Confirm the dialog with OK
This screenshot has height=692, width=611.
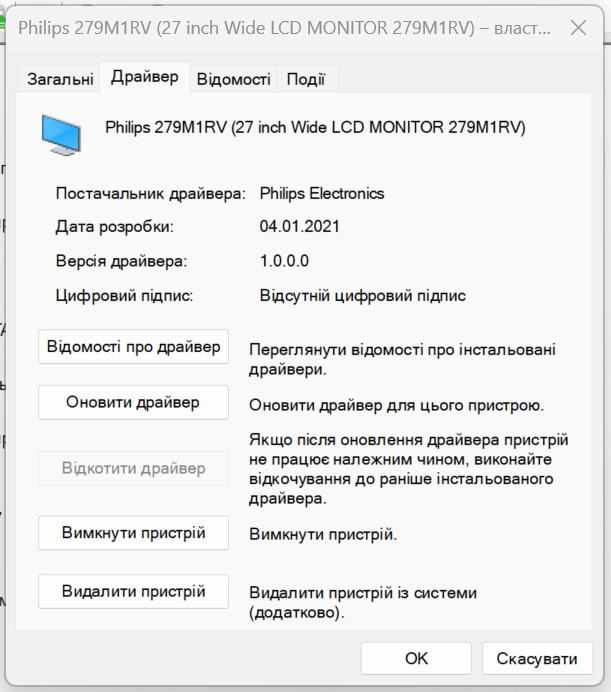(416, 658)
